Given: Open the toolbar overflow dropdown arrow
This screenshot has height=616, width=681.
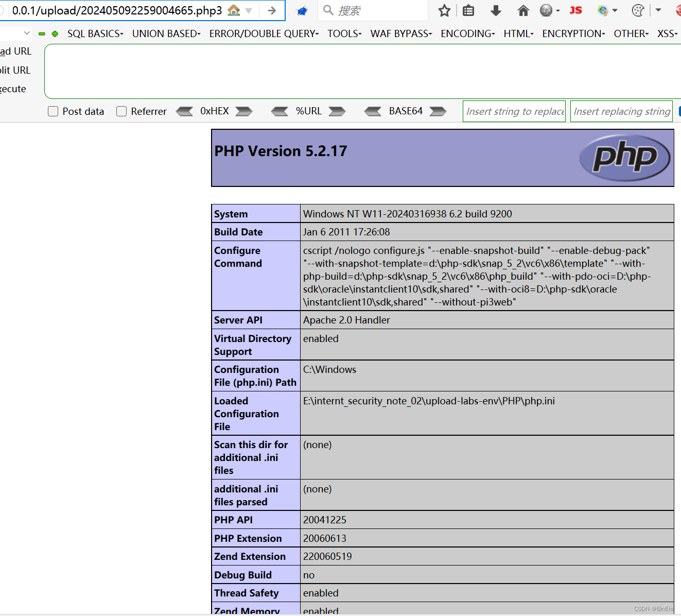Looking at the screenshot, I should 658,10.
